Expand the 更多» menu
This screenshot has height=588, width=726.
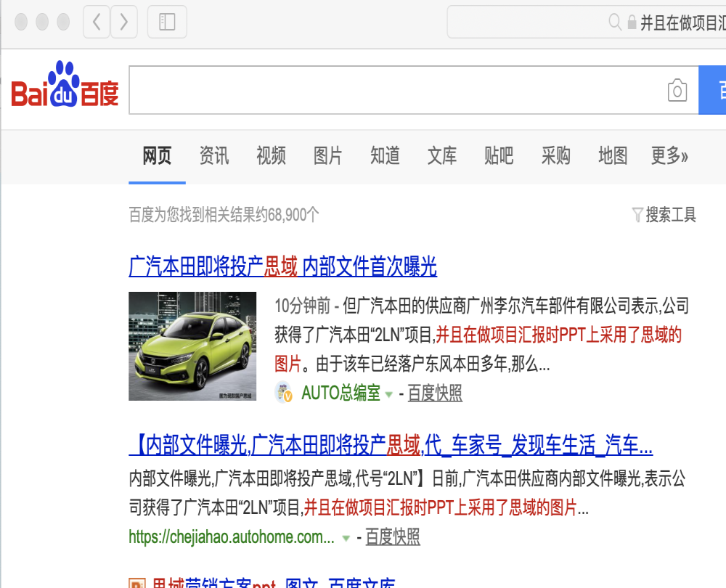point(669,155)
